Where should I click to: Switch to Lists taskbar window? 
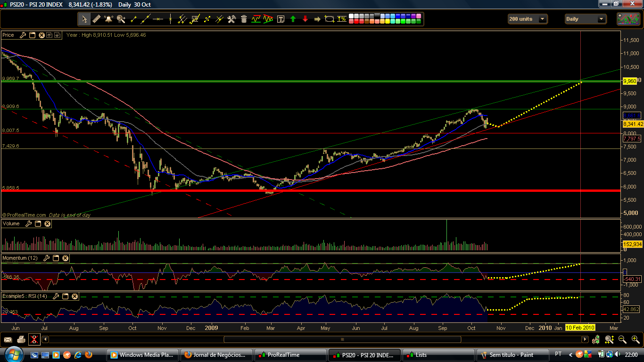[438, 355]
